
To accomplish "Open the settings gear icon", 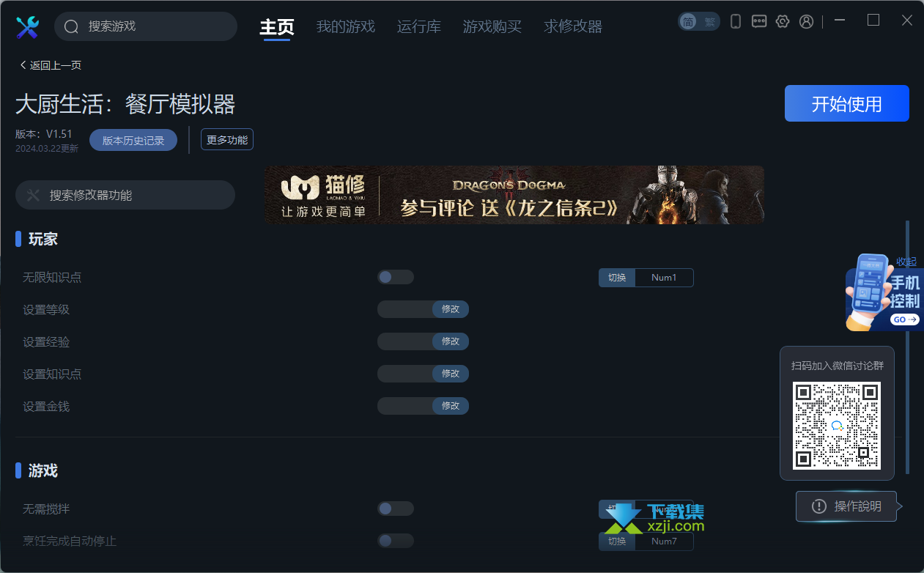I will point(783,22).
